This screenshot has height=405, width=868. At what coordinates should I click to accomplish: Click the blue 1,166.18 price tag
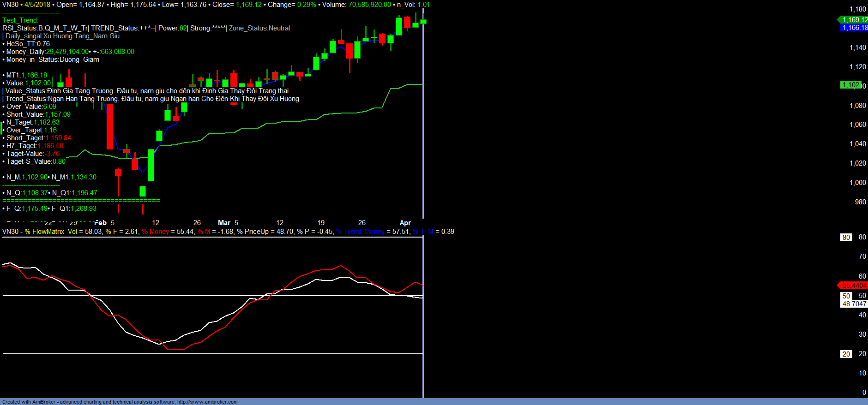click(854, 28)
